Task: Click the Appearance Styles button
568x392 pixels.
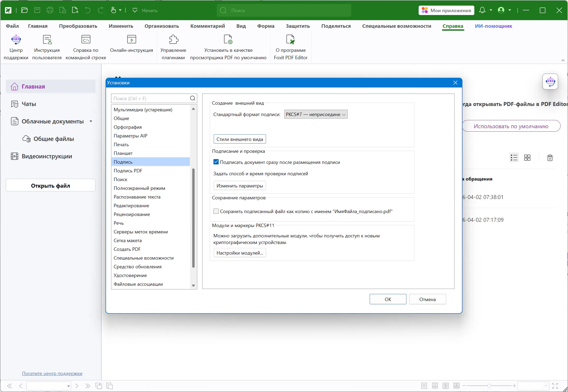Action: [240, 139]
